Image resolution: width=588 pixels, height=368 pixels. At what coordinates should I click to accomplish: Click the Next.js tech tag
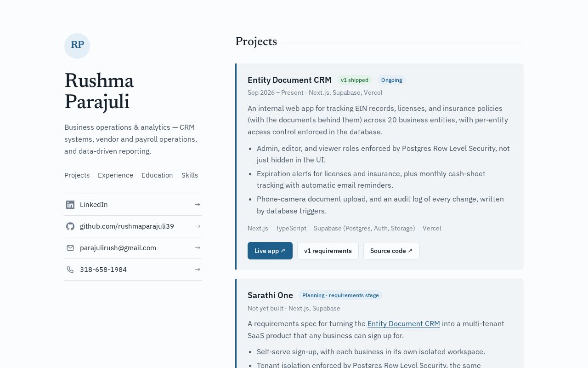click(258, 228)
